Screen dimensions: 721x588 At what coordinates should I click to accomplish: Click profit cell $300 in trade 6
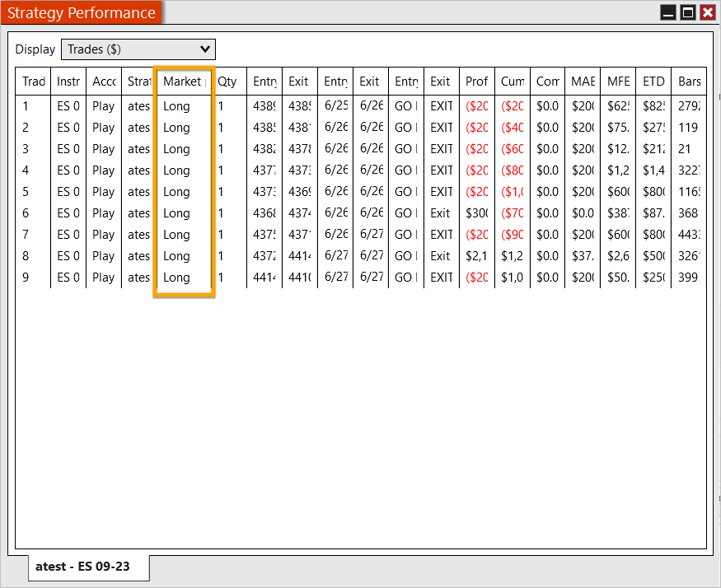476,212
